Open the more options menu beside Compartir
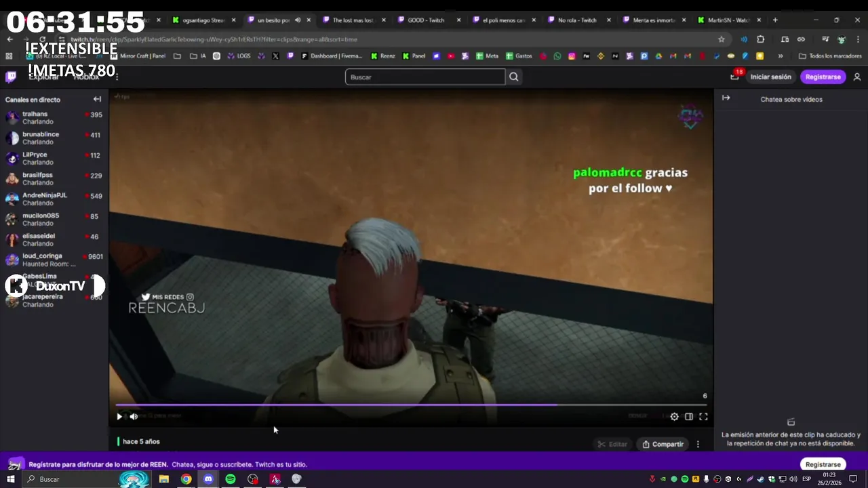This screenshot has height=488, width=868. 698,444
